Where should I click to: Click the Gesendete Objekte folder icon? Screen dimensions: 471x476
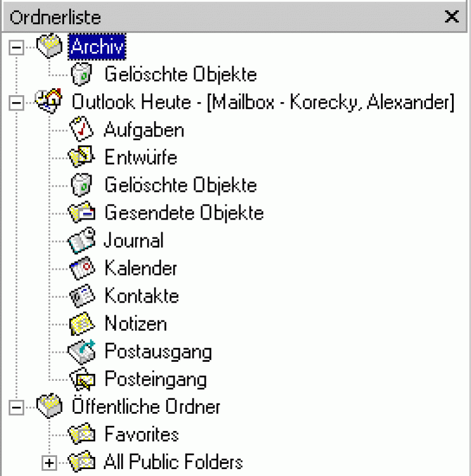(84, 213)
